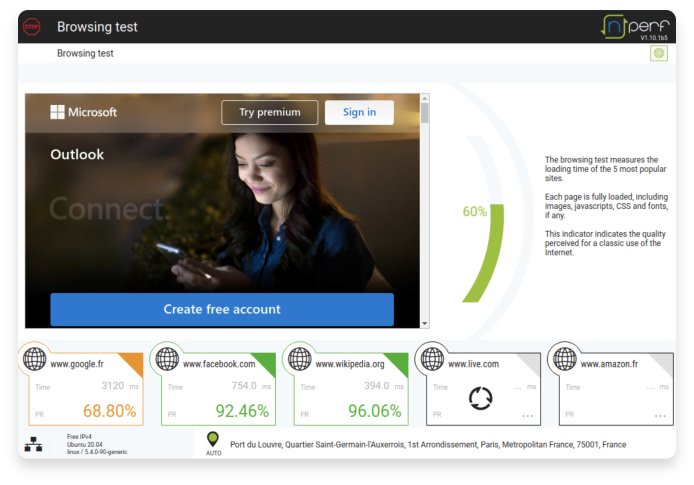Click the 60% percentage label
Screen dimensions: 694x485
click(474, 212)
